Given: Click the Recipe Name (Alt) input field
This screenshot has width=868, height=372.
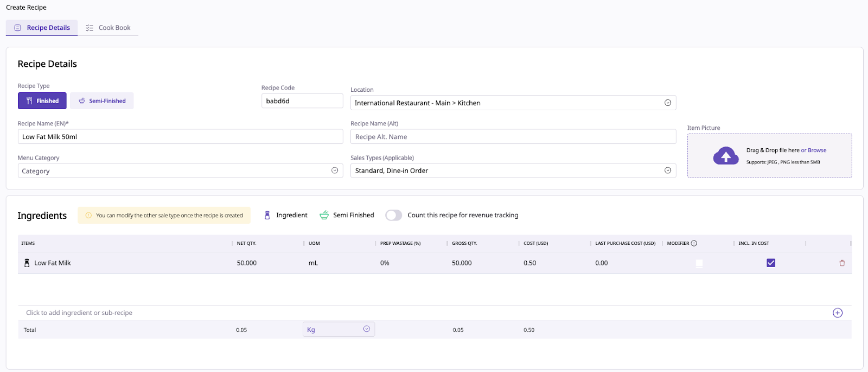Looking at the screenshot, I should point(513,137).
